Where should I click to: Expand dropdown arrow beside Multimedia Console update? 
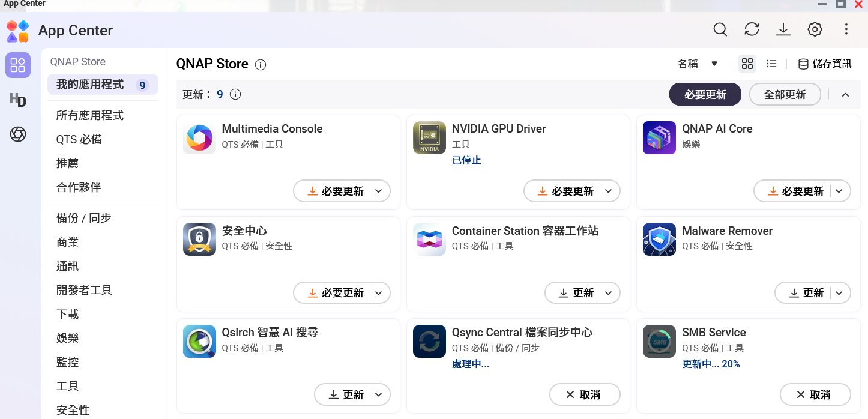[x=378, y=191]
